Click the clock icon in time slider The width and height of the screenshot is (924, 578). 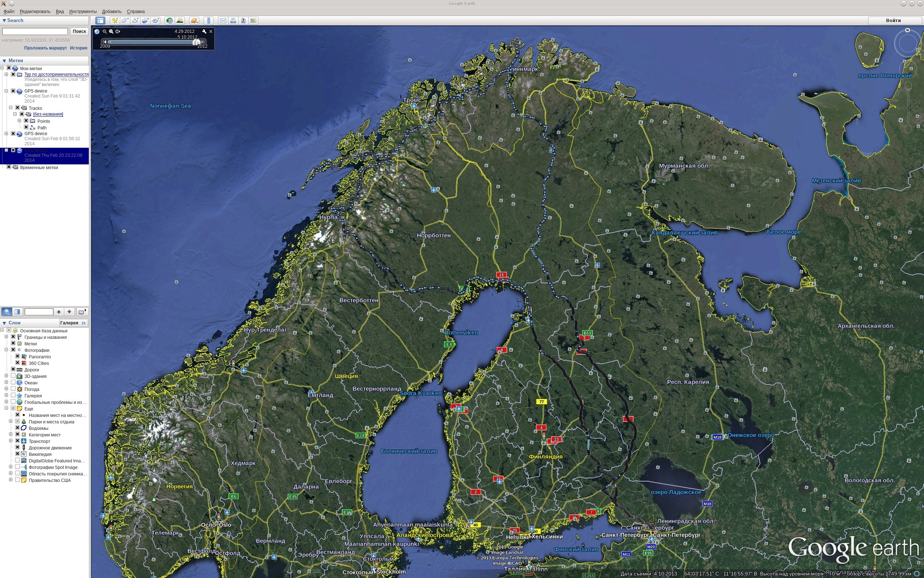[x=97, y=31]
